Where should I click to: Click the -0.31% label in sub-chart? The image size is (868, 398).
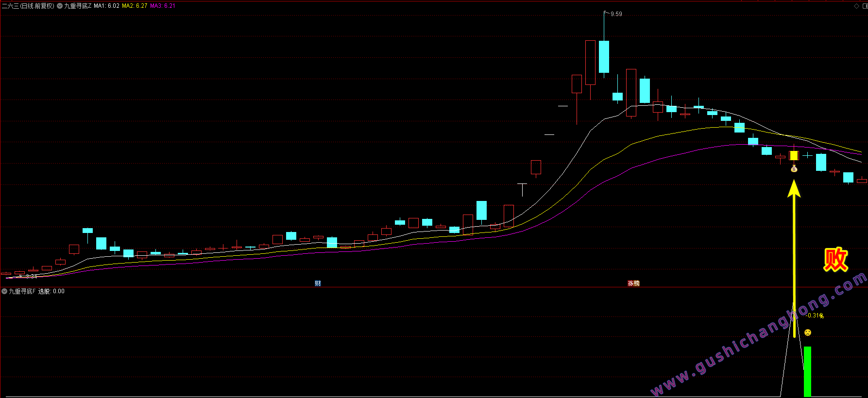point(815,315)
